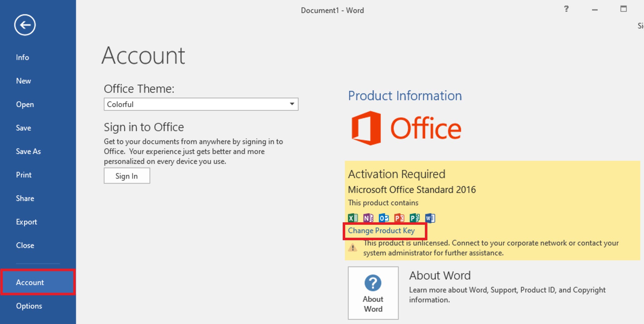Expand the Office Theme dropdown arrow
Image resolution: width=644 pixels, height=324 pixels.
coord(292,104)
